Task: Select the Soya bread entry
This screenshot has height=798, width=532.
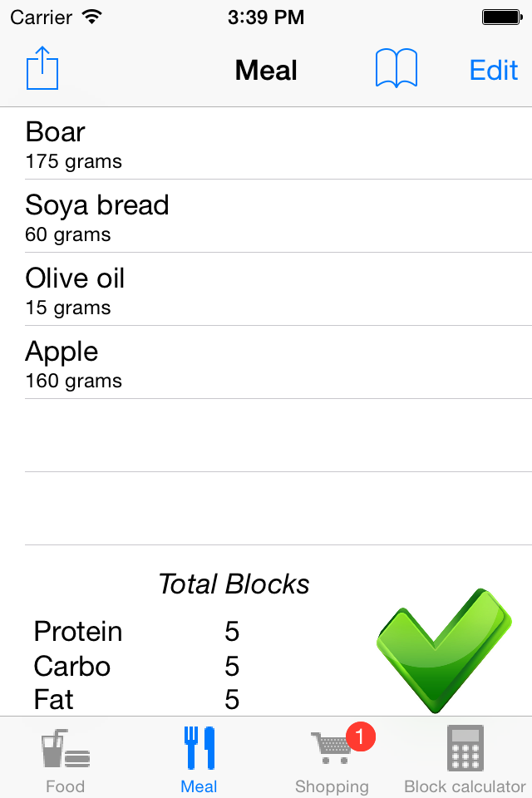Action: (266, 216)
